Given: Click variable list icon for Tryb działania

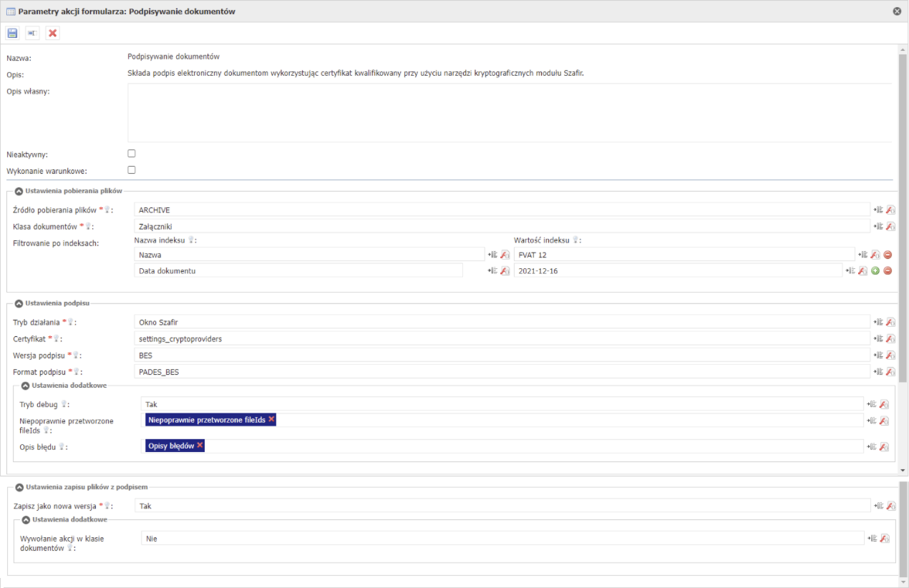Looking at the screenshot, I should pyautogui.click(x=878, y=323).
